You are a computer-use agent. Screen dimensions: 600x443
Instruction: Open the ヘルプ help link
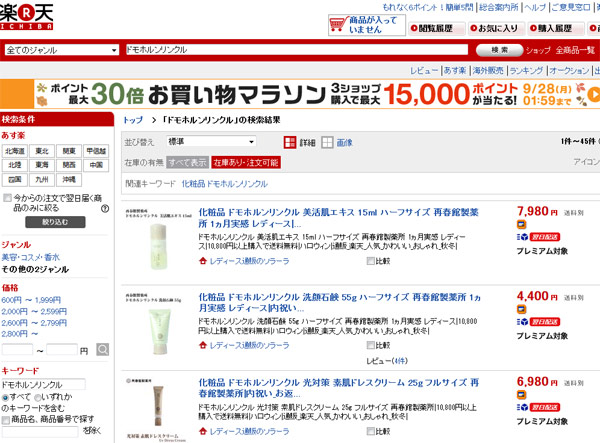(x=535, y=7)
